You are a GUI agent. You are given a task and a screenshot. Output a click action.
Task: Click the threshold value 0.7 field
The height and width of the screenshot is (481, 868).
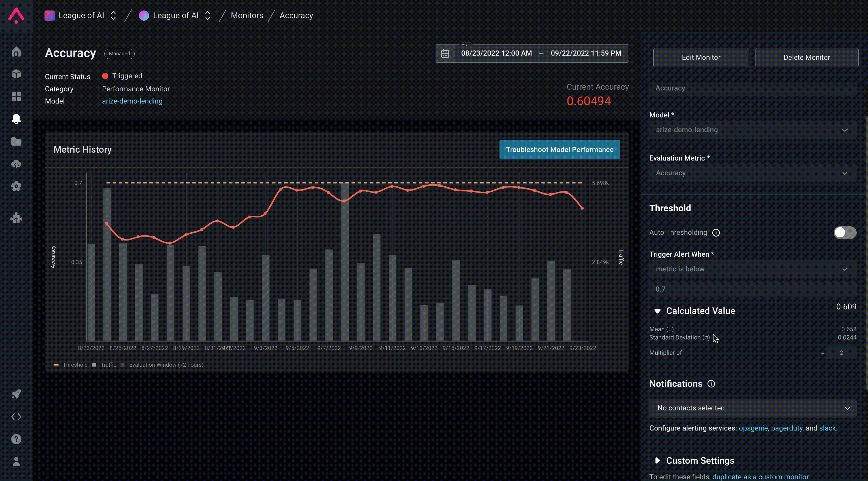752,289
